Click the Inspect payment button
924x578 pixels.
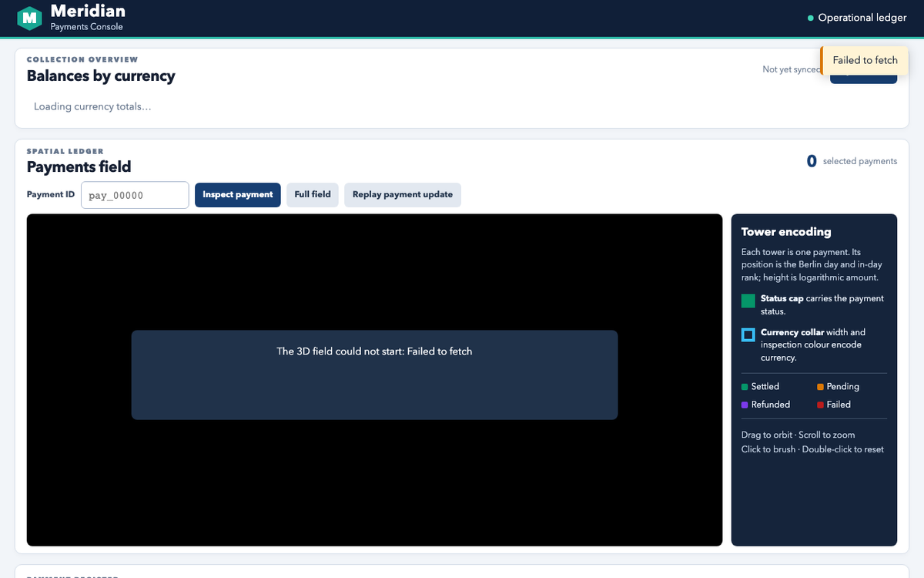[238, 194]
